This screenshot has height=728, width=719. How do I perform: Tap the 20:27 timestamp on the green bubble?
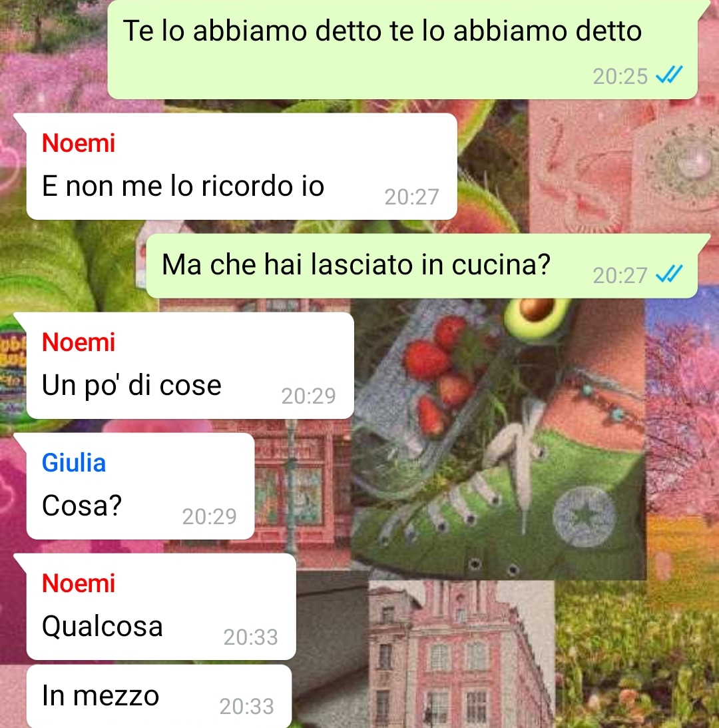click(620, 275)
